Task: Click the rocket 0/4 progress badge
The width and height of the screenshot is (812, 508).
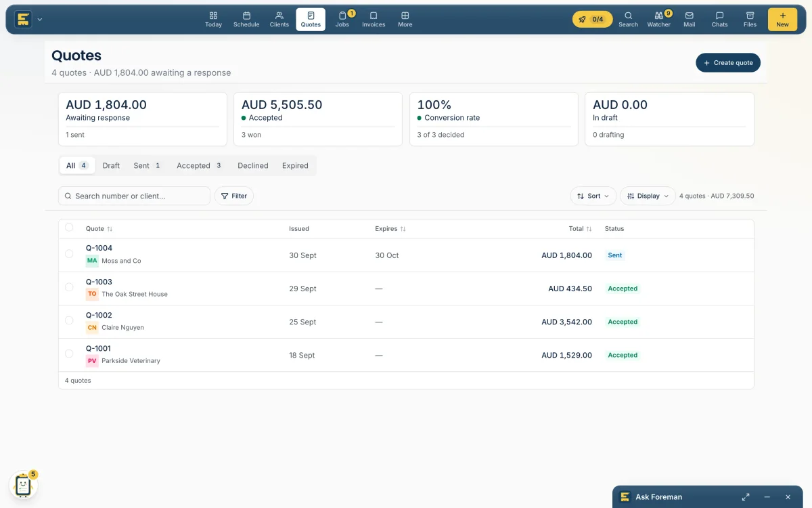Action: tap(592, 19)
